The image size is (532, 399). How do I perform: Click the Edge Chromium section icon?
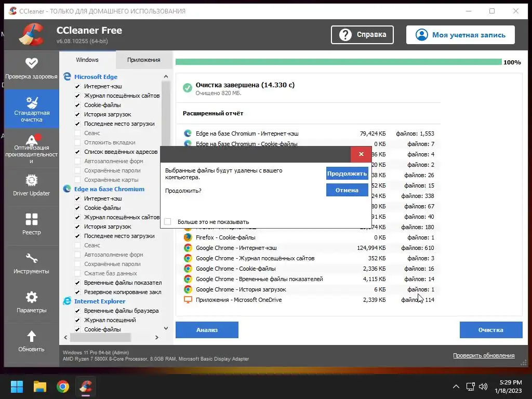67,189
